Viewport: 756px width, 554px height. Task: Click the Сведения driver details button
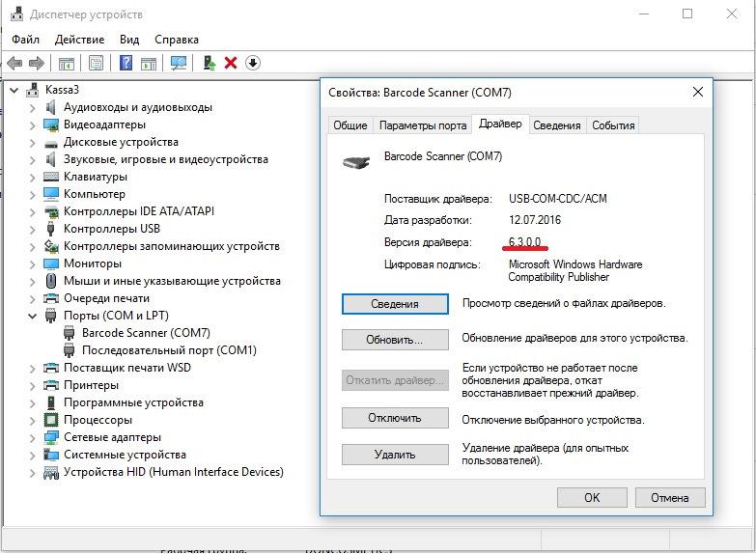[x=395, y=304]
